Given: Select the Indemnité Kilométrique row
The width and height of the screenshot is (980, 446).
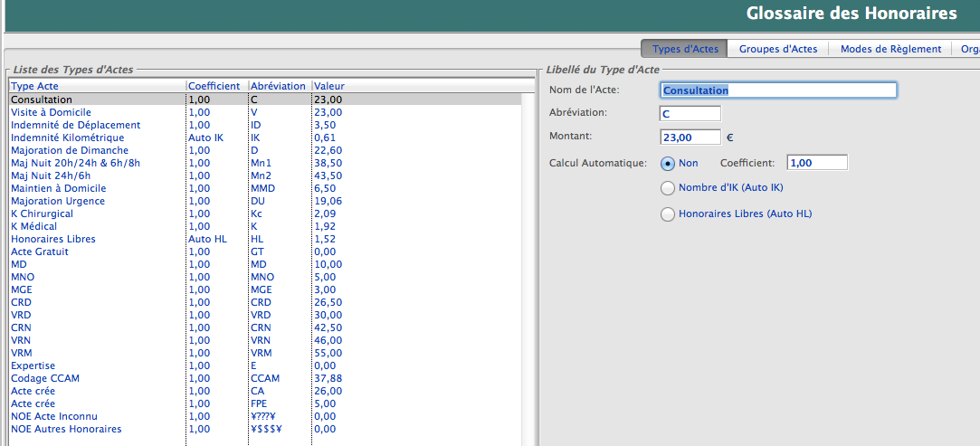Looking at the screenshot, I should 266,138.
